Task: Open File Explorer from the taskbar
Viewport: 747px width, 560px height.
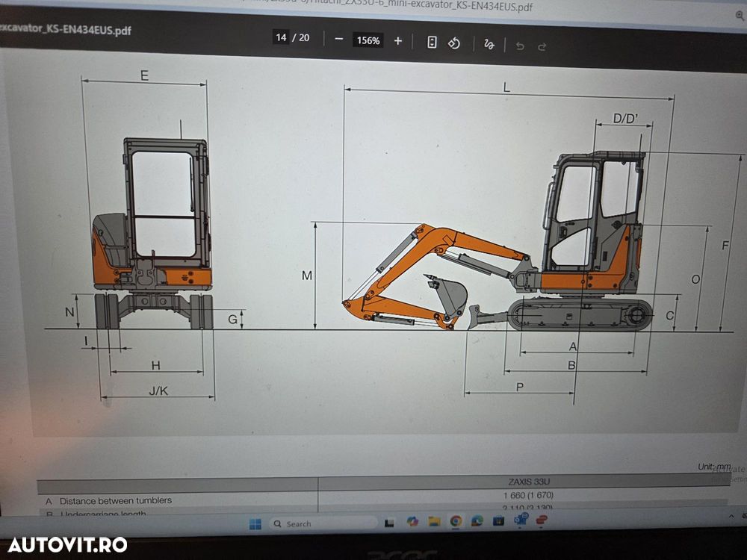Action: (x=433, y=521)
